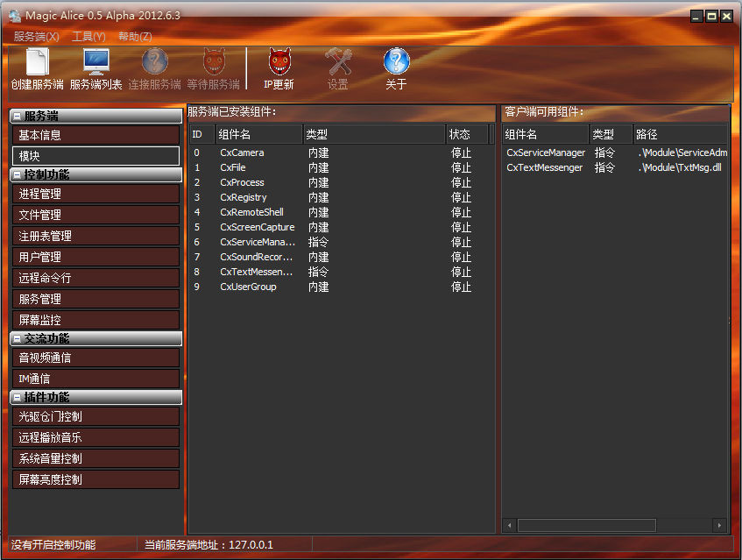Open 屏幕监控 from the sidebar

tap(96, 320)
